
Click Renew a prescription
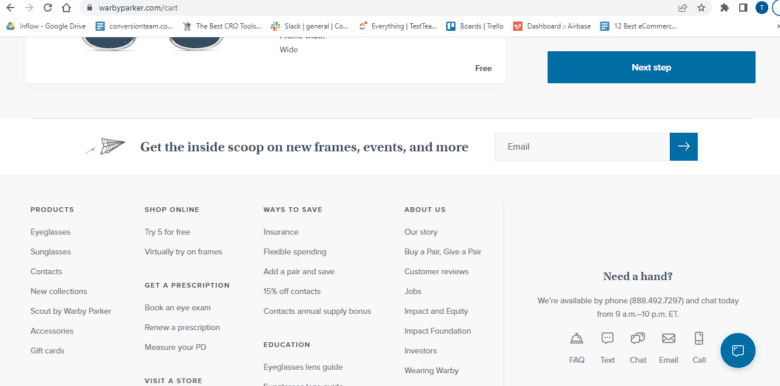pyautogui.click(x=182, y=327)
